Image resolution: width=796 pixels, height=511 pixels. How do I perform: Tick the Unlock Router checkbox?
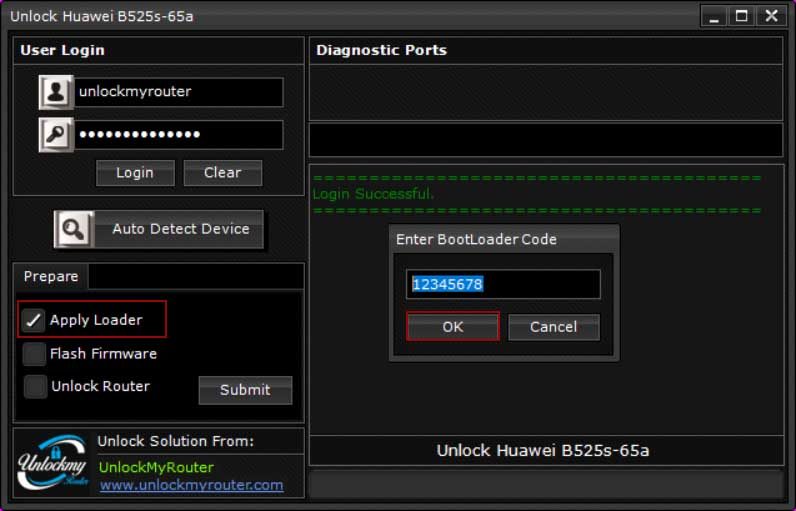(x=35, y=387)
